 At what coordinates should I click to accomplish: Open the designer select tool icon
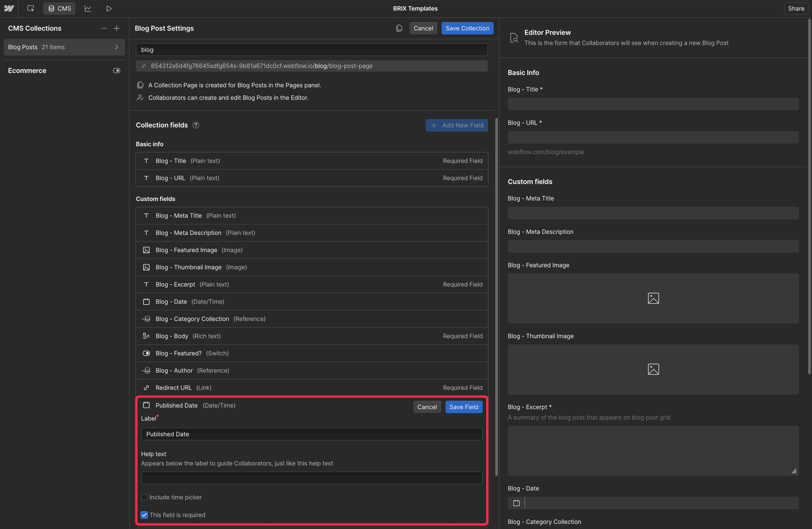(x=31, y=8)
